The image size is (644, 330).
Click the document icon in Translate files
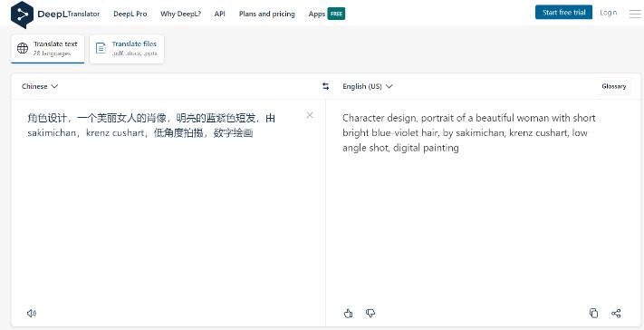[101, 48]
